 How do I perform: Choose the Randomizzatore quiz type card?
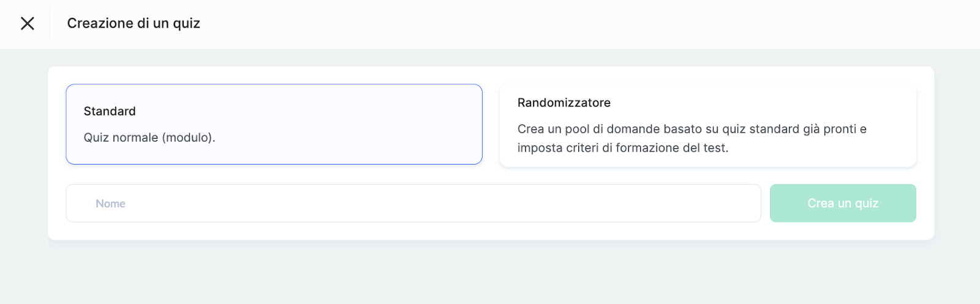pyautogui.click(x=707, y=125)
